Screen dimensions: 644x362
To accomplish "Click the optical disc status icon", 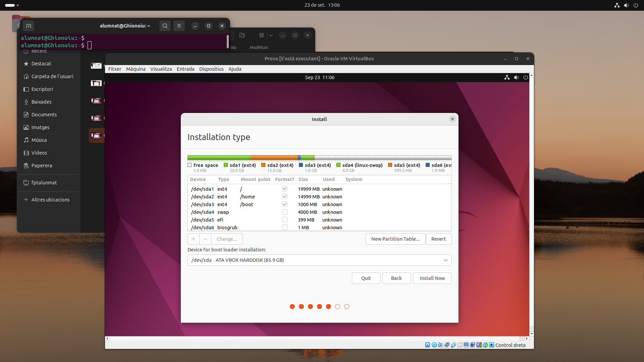I will (434, 345).
